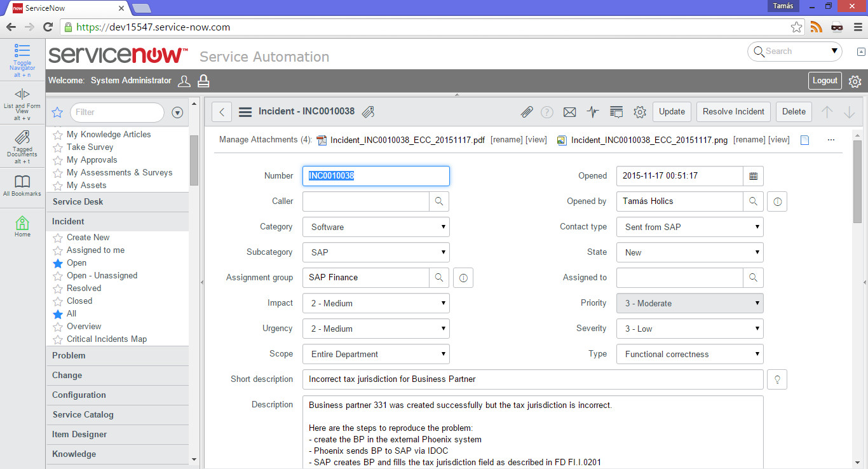Expand the search options arrow
Image resolution: width=868 pixels, height=469 pixels.
tap(834, 51)
